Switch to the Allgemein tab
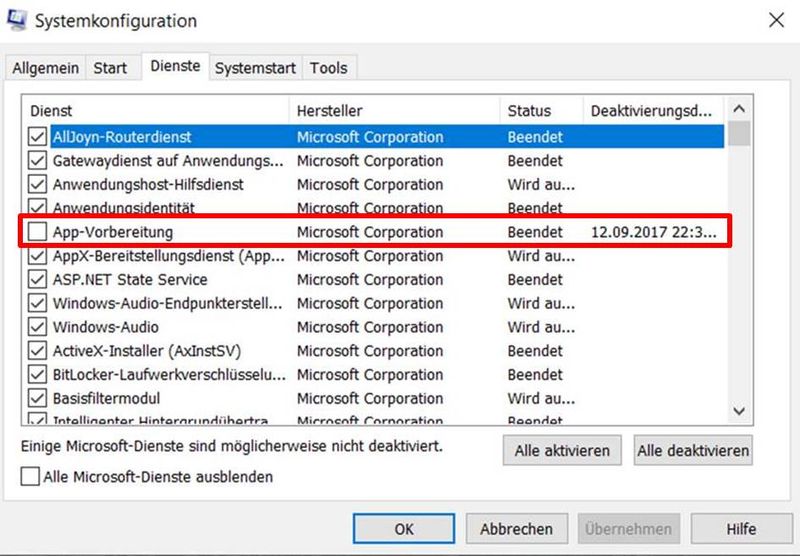The image size is (800, 556). 46,68
